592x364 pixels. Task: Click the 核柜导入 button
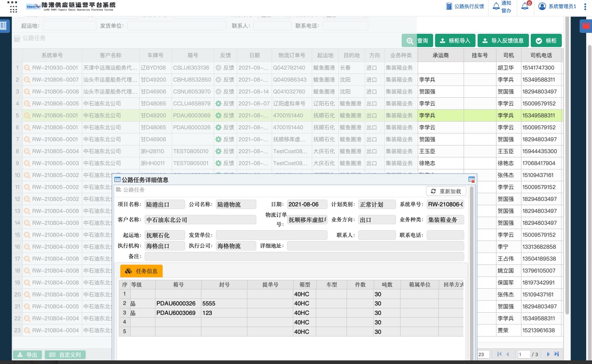(455, 41)
